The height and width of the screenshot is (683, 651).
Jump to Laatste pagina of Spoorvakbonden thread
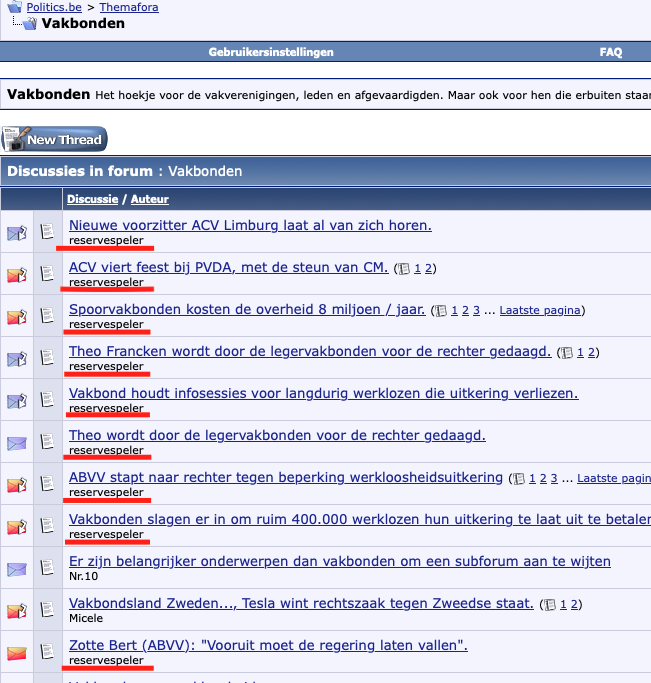(540, 310)
